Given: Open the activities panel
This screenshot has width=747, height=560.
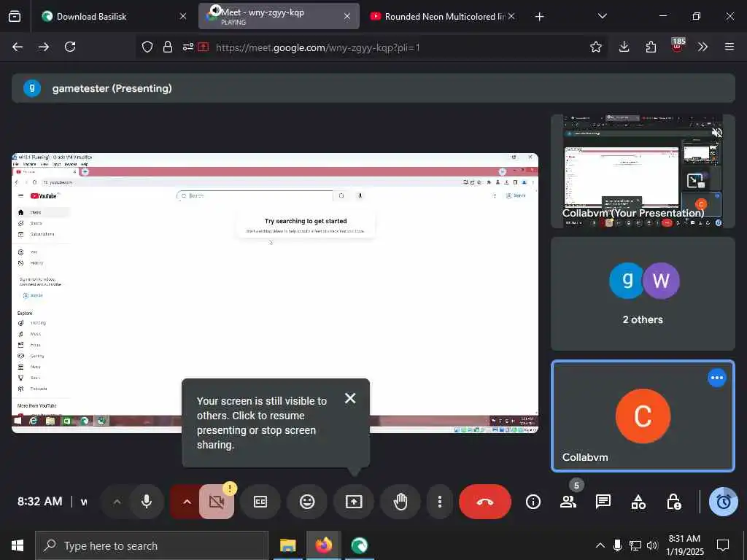Looking at the screenshot, I should (638, 502).
